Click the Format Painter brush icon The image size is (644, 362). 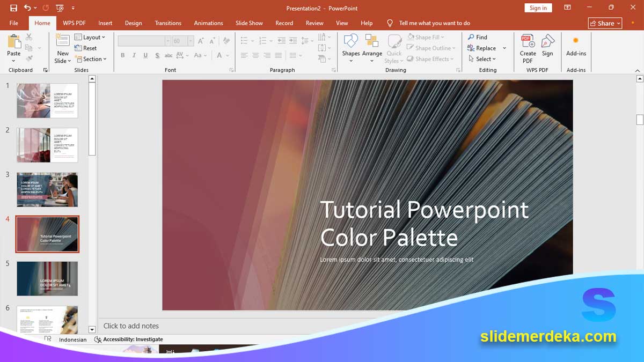tap(29, 58)
